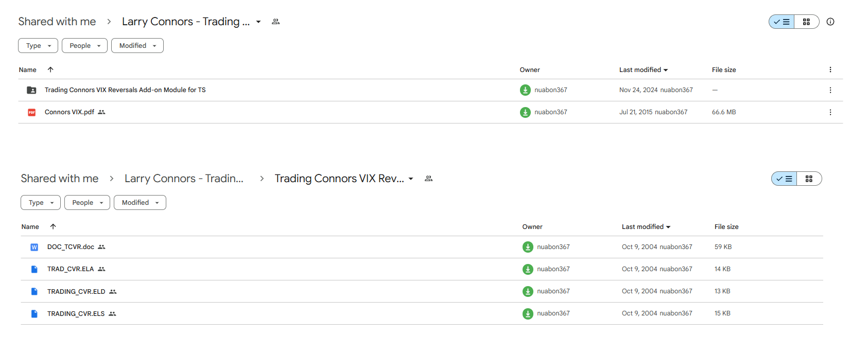The height and width of the screenshot is (353, 868).
Task: Switch upper pane to grid layout
Action: pos(806,22)
